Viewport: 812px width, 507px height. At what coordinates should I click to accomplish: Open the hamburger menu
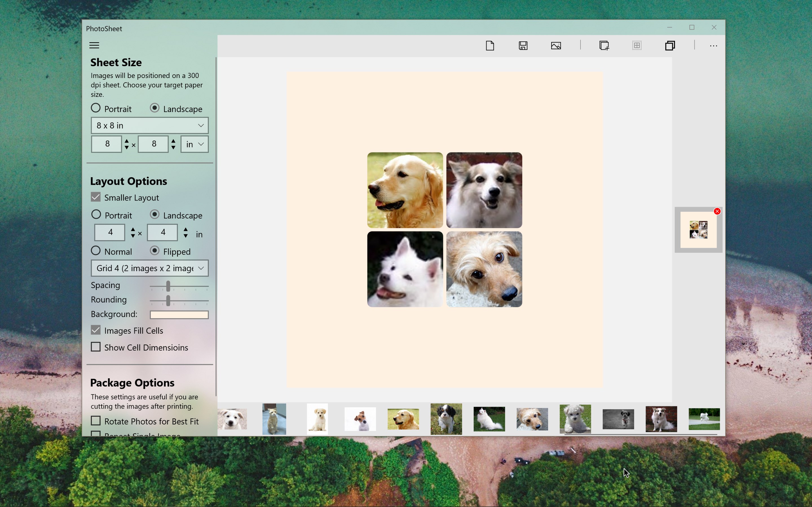click(94, 45)
